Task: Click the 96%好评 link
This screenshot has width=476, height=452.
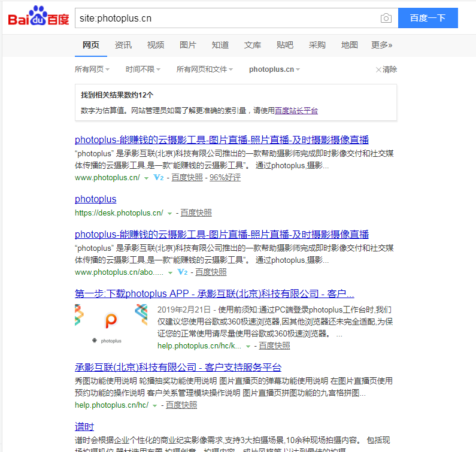Action: click(225, 178)
